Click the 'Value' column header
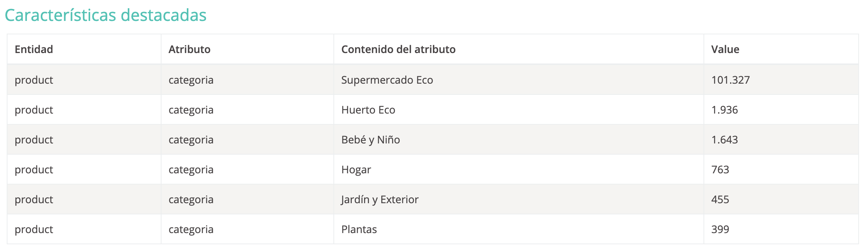Screen dimensions: 868x251 point(725,49)
